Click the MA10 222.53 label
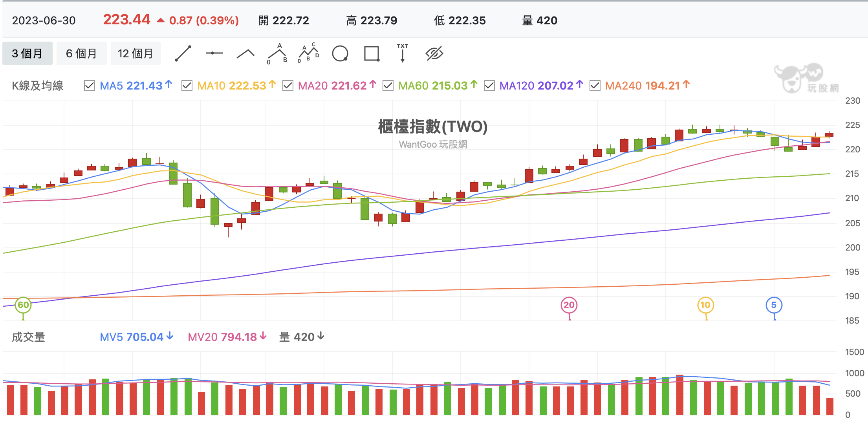 [236, 86]
